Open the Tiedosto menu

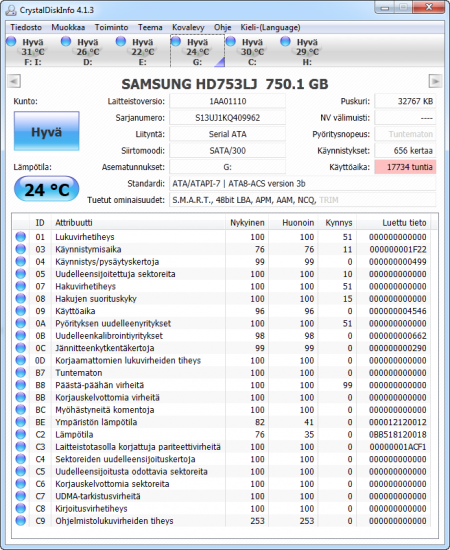click(26, 27)
